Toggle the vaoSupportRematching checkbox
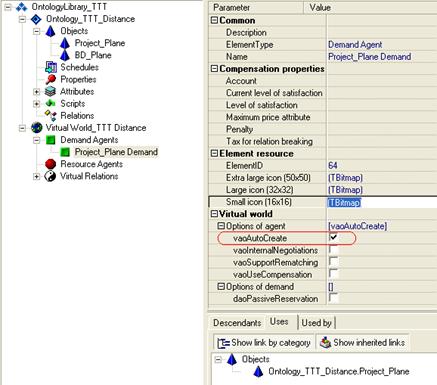The image size is (437, 385). click(x=333, y=262)
